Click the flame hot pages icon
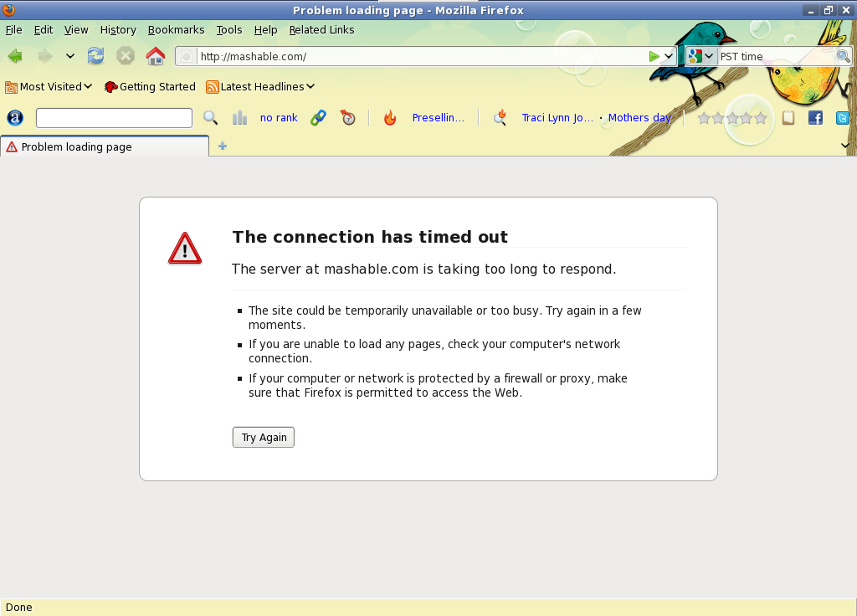 click(390, 117)
